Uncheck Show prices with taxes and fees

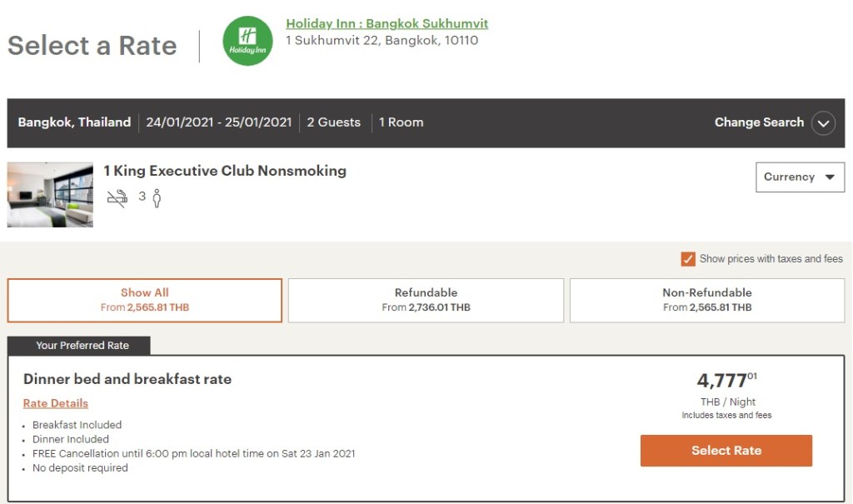(x=688, y=259)
